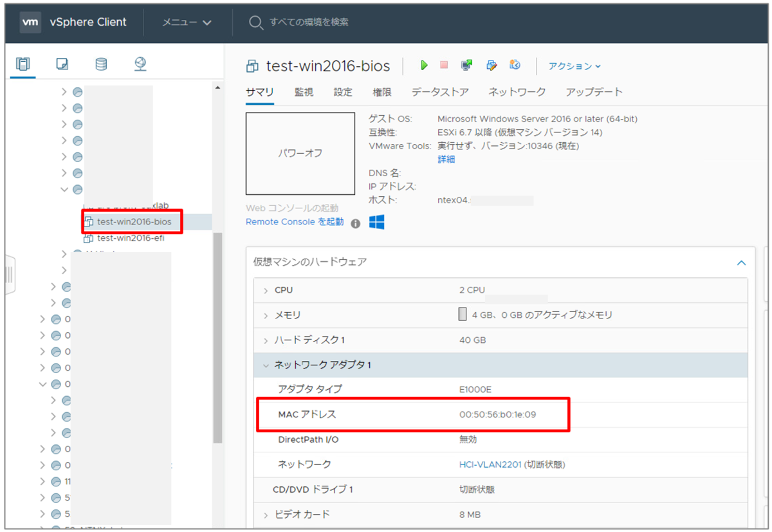Switch to VMs and Templates view icon

click(62, 64)
